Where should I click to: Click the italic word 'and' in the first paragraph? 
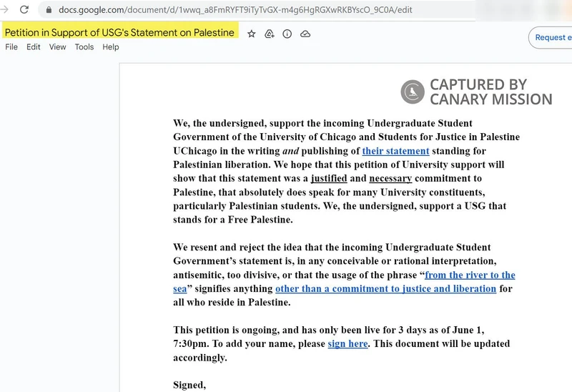(290, 151)
